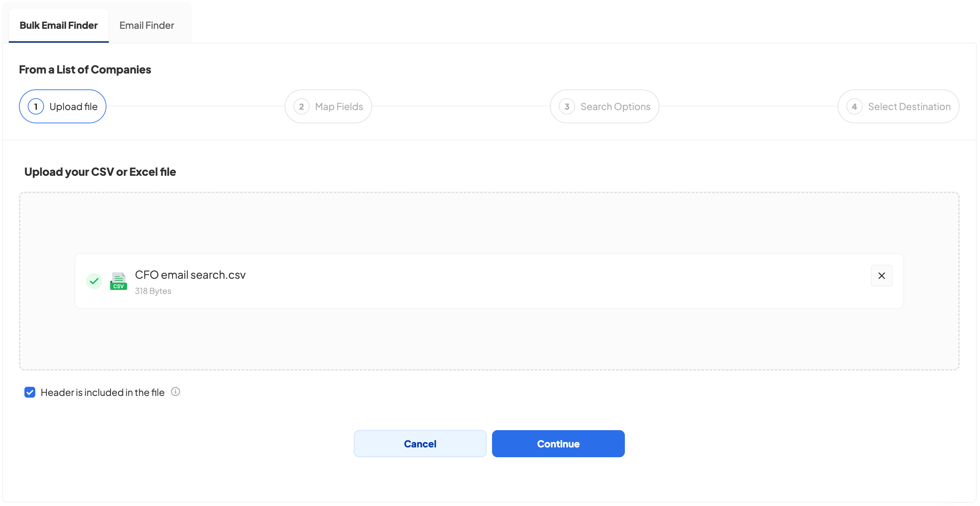Enable header detection for the uploaded file
The width and height of the screenshot is (980, 506).
(30, 392)
